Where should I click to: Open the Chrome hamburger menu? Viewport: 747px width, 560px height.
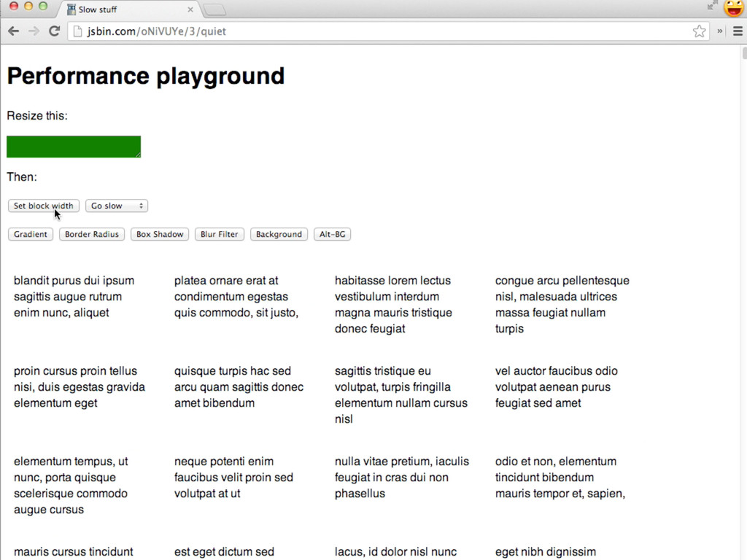738,31
